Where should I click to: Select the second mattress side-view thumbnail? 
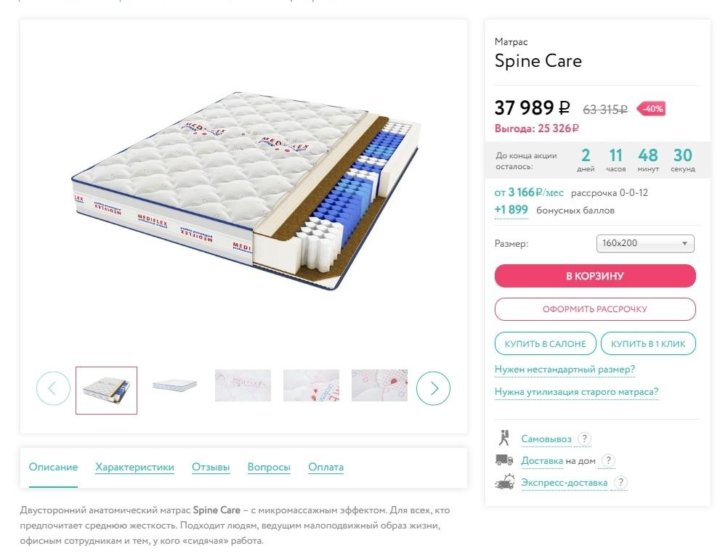[174, 385]
